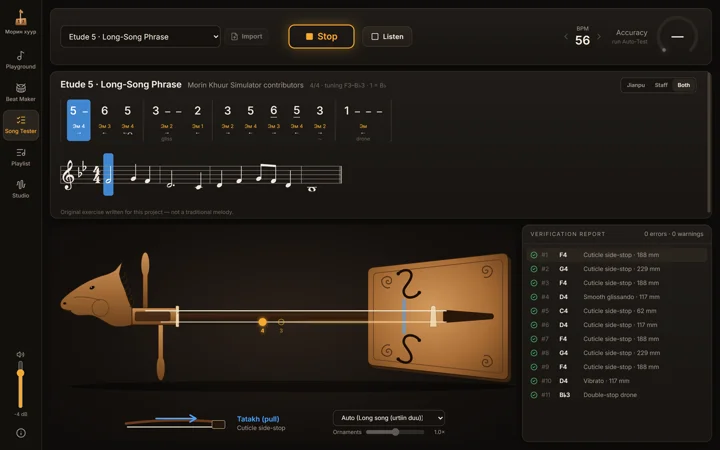Image resolution: width=720 pixels, height=450 pixels.
Task: Click the green check icon on row #5
Action: (534, 311)
